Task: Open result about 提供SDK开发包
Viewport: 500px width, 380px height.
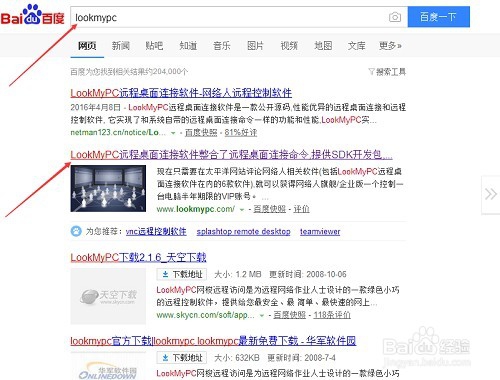Action: pyautogui.click(x=231, y=154)
